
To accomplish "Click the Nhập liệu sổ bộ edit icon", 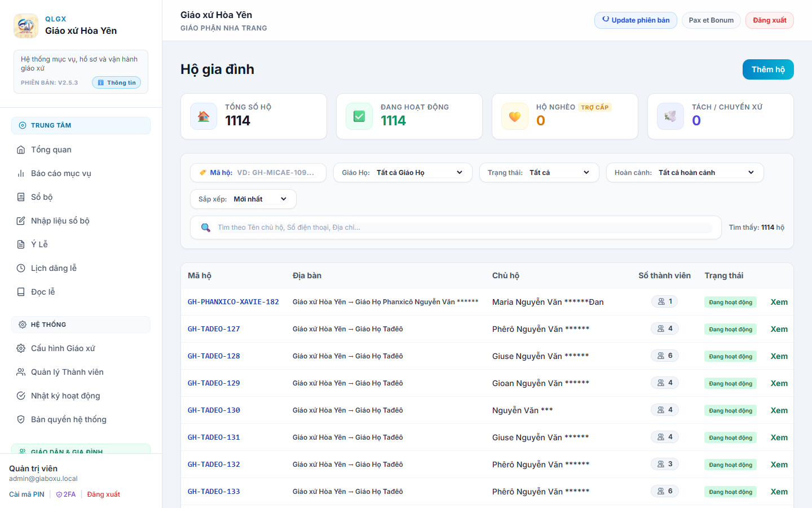I will click(x=21, y=221).
